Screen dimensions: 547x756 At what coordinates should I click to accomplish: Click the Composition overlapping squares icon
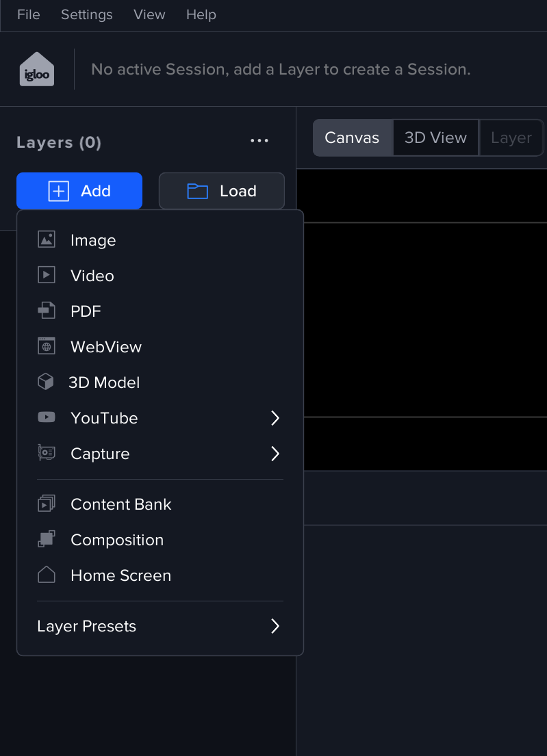coord(46,539)
